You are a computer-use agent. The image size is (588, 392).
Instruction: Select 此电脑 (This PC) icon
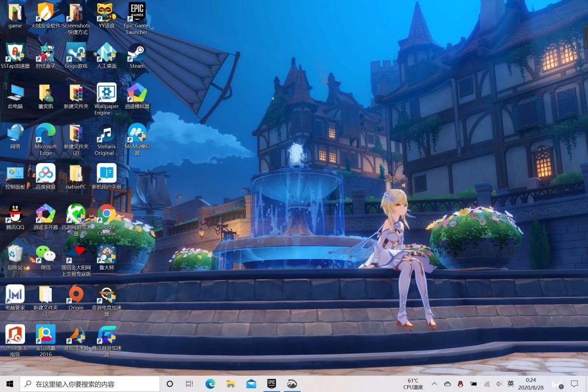(15, 96)
